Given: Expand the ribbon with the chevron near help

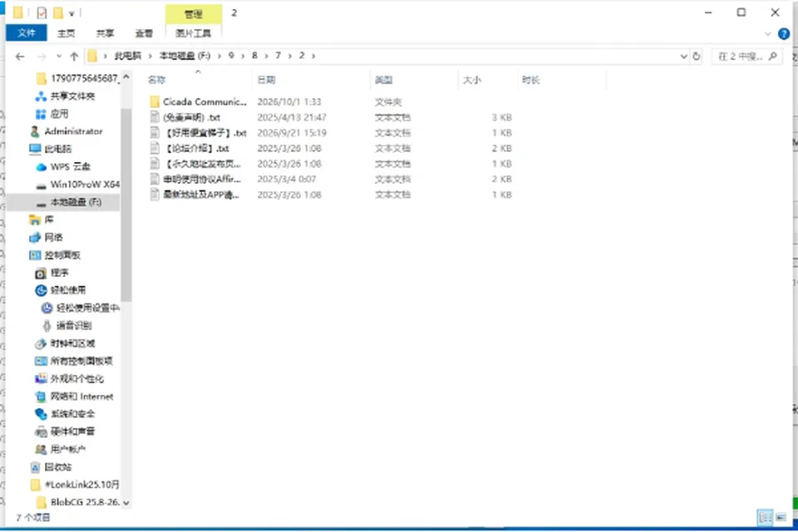Looking at the screenshot, I should click(768, 34).
